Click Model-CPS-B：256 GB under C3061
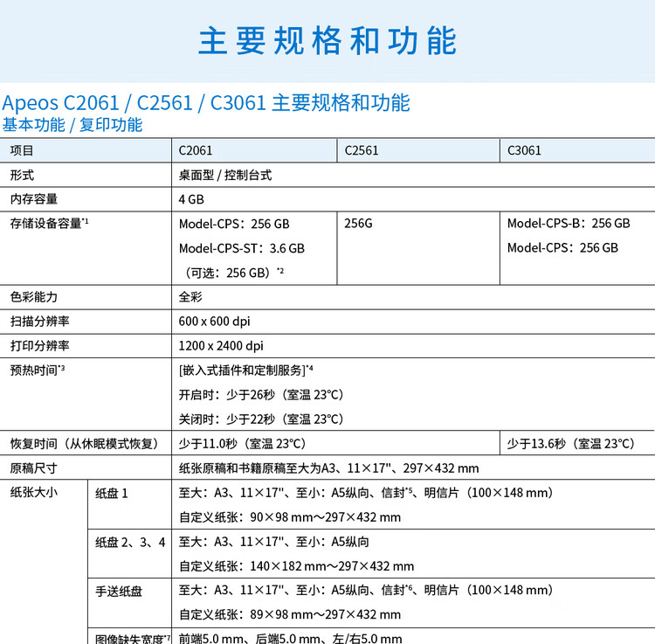This screenshot has width=655, height=644. [x=569, y=224]
